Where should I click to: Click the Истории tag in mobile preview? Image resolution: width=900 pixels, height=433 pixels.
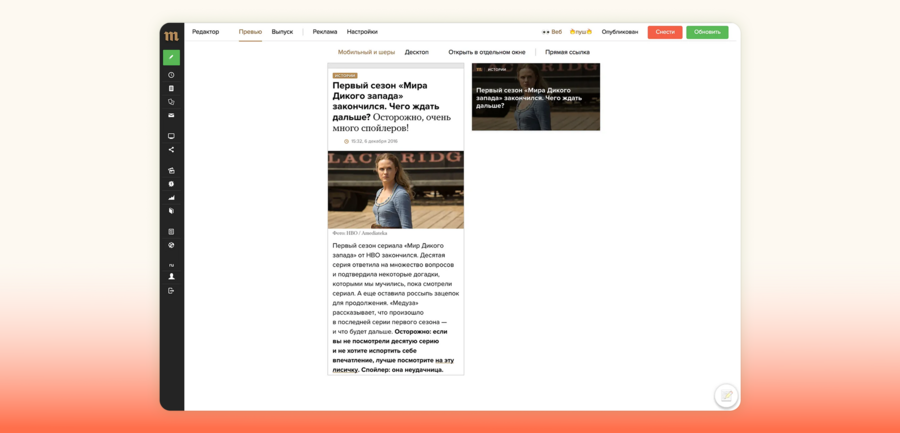point(345,76)
